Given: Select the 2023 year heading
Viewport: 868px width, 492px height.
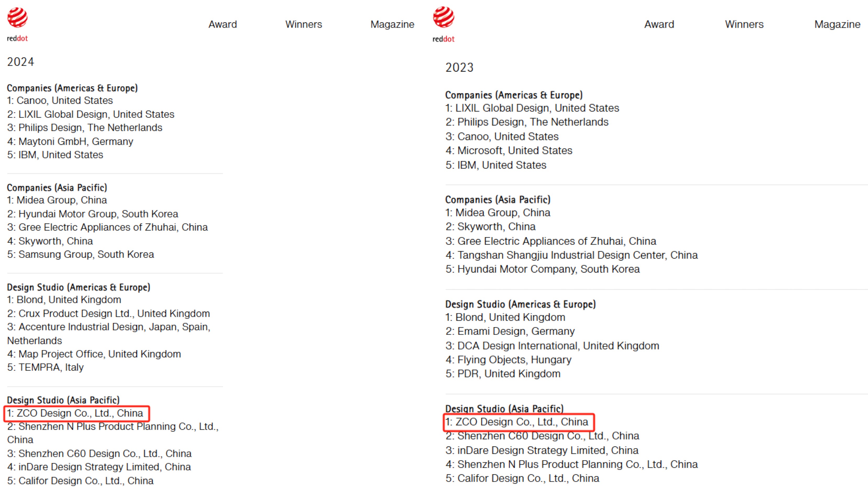Looking at the screenshot, I should point(459,68).
